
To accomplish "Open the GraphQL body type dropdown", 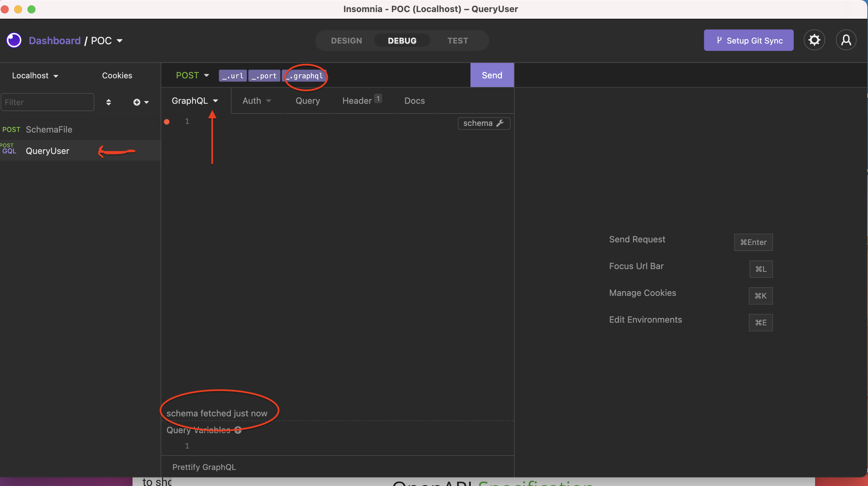I will click(x=195, y=100).
